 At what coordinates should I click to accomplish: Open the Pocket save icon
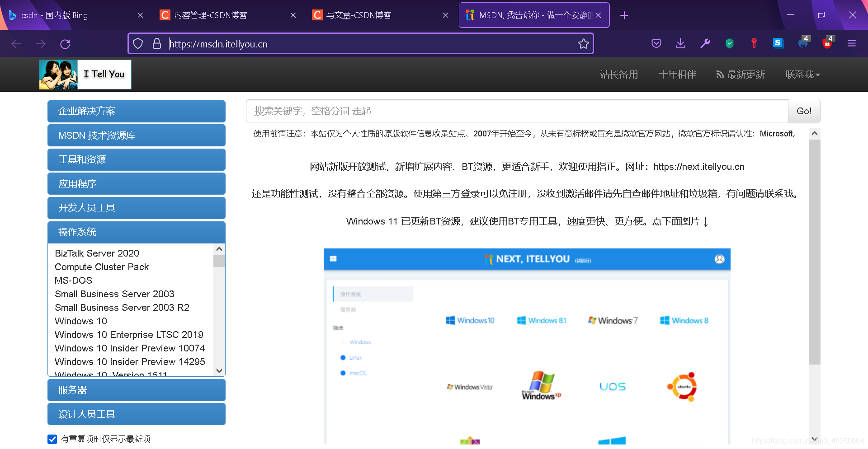pyautogui.click(x=656, y=43)
